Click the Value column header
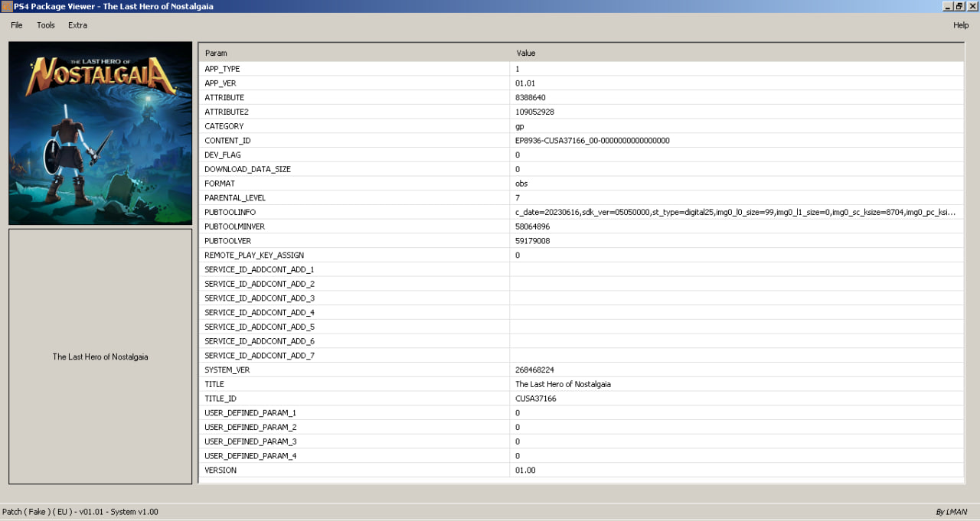The height and width of the screenshot is (521, 980). [737, 53]
